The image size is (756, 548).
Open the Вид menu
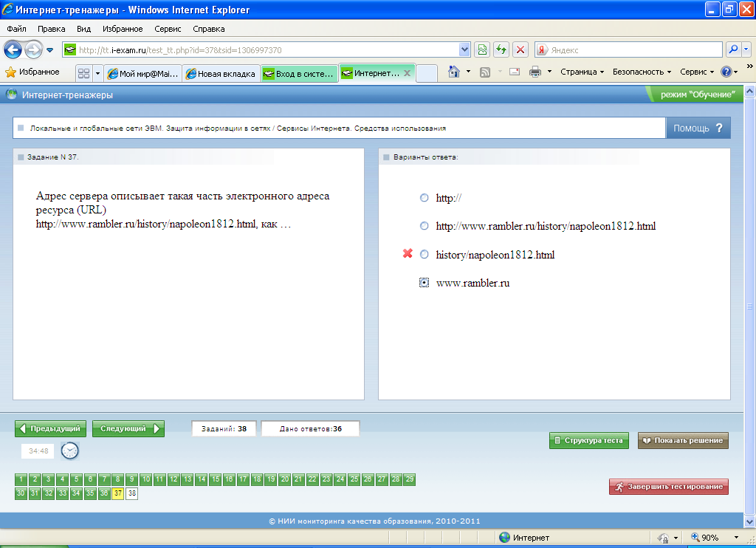point(83,29)
